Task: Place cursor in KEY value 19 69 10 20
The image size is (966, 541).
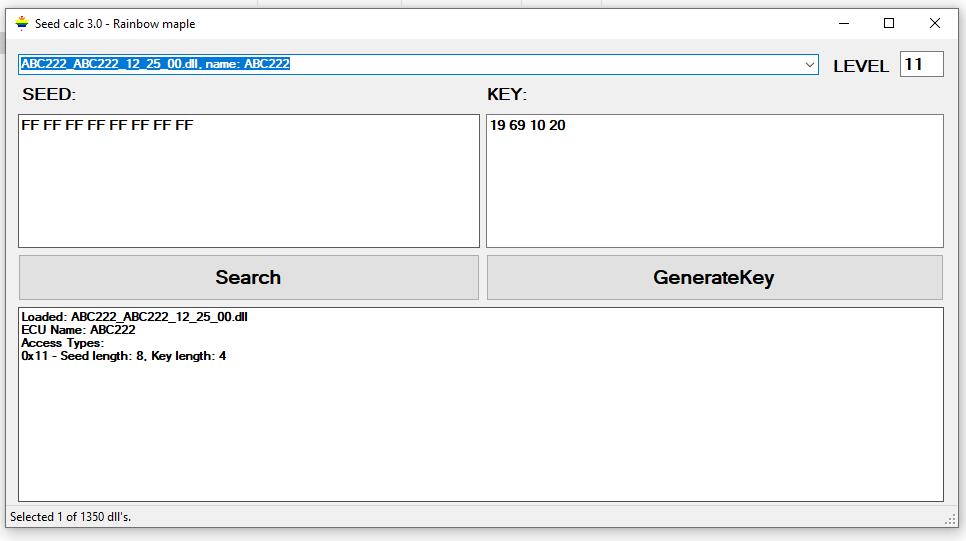Action: (x=527, y=126)
